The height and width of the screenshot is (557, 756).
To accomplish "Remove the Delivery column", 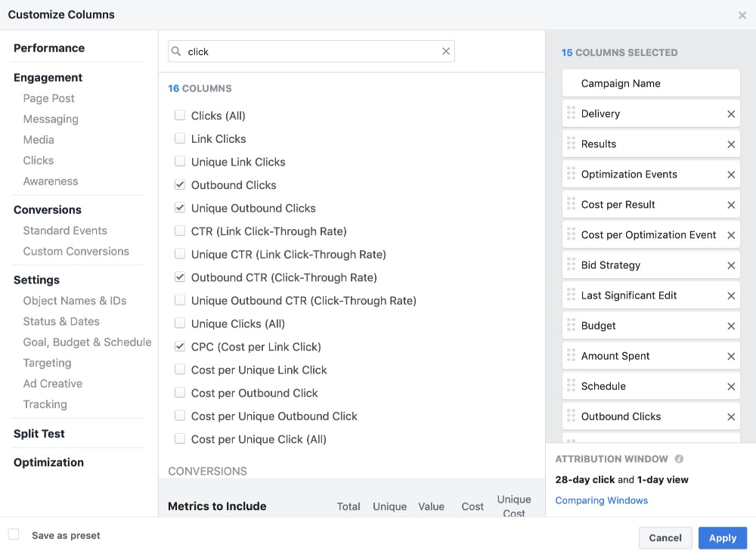I will tap(731, 114).
